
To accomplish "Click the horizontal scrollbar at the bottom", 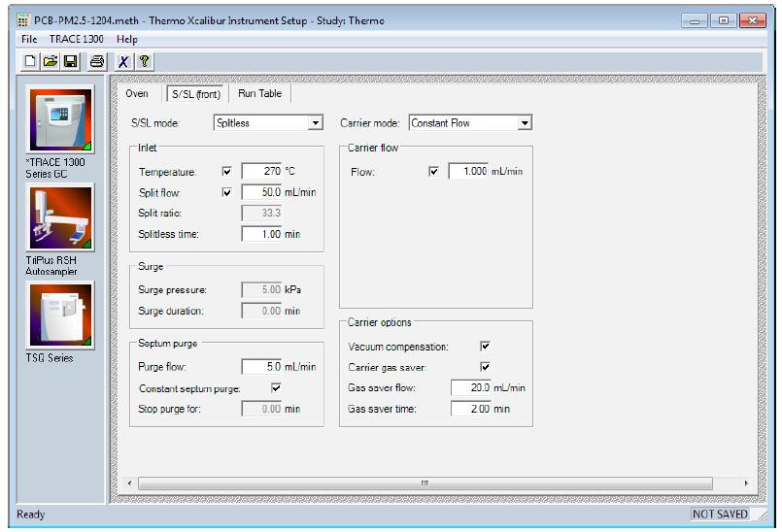I will (x=424, y=482).
